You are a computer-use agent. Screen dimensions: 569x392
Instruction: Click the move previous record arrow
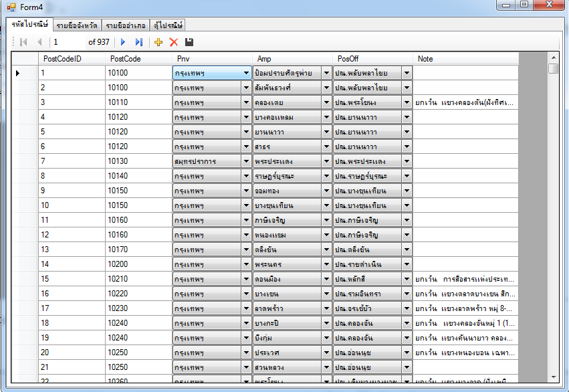point(39,42)
